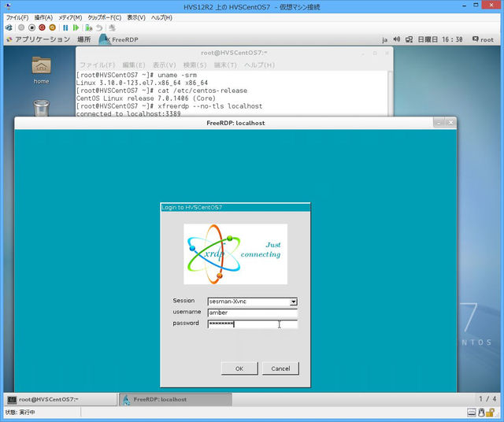Click the volume speaker icon in GNOME panel
The height and width of the screenshot is (422, 504).
point(396,39)
